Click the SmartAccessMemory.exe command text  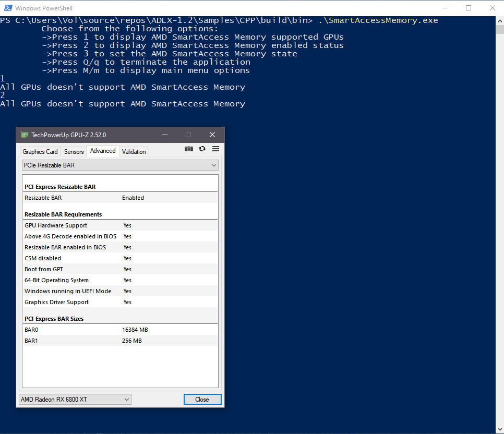tap(378, 20)
